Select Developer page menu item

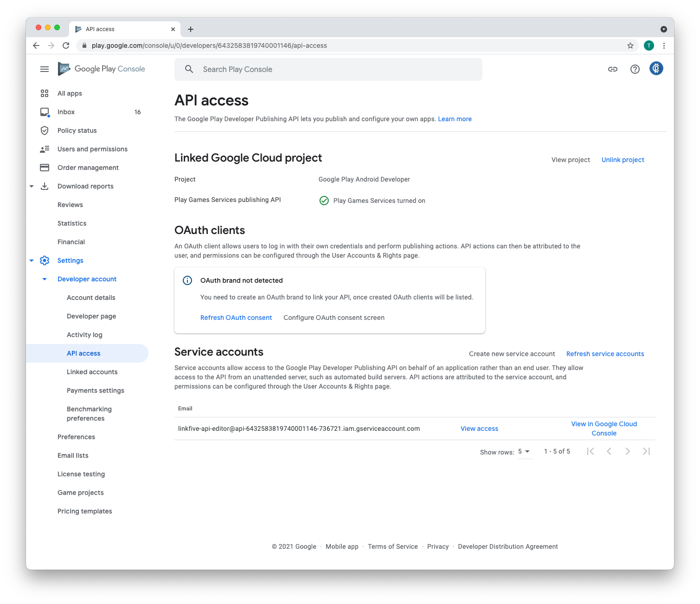[91, 316]
